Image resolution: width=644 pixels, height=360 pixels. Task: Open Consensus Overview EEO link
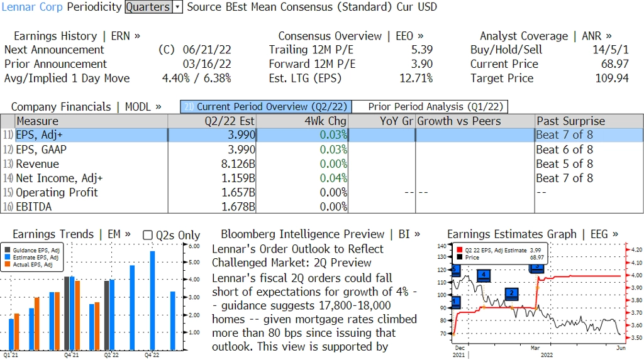(351, 36)
